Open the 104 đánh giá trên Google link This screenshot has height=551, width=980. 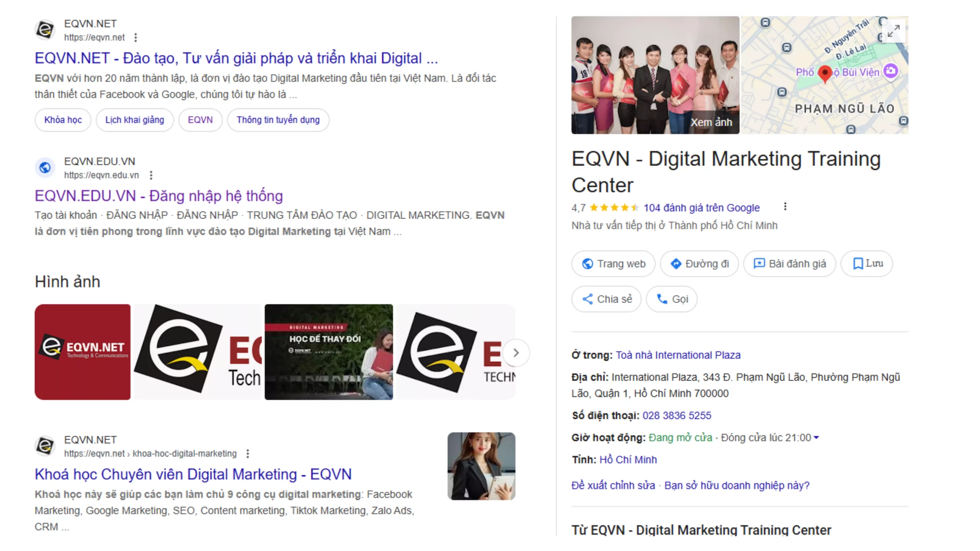[701, 207]
